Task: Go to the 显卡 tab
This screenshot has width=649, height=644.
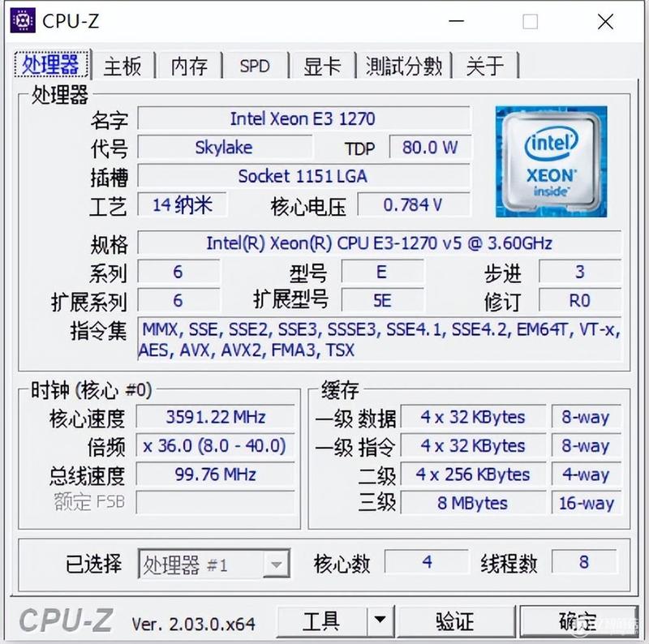Action: pos(322,66)
